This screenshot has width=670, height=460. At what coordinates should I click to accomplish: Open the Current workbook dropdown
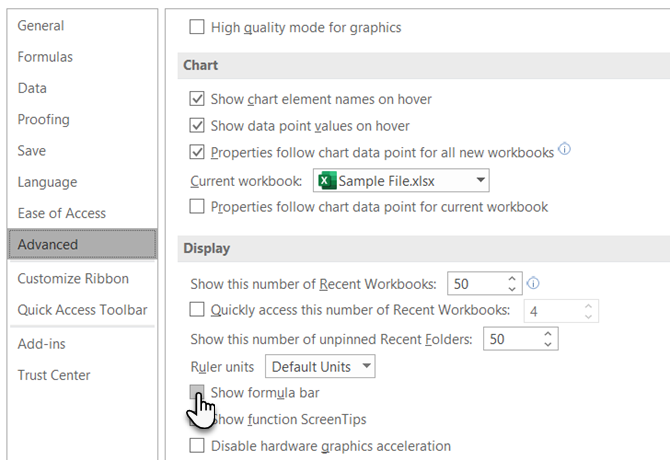click(x=481, y=181)
